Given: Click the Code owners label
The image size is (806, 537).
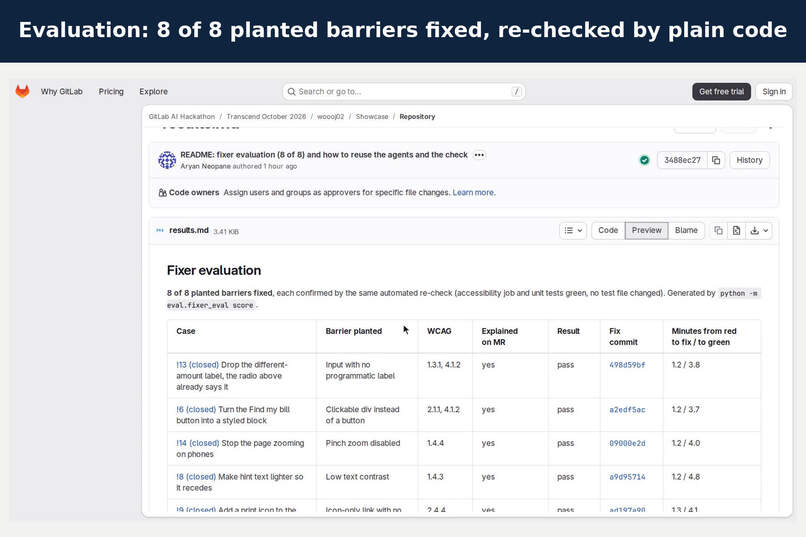Looking at the screenshot, I should pos(193,193).
